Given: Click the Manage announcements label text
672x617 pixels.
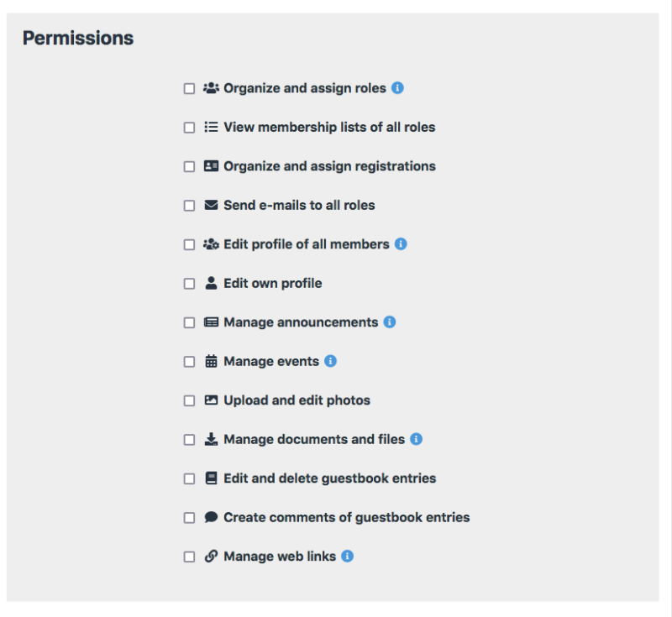Looking at the screenshot, I should [302, 322].
